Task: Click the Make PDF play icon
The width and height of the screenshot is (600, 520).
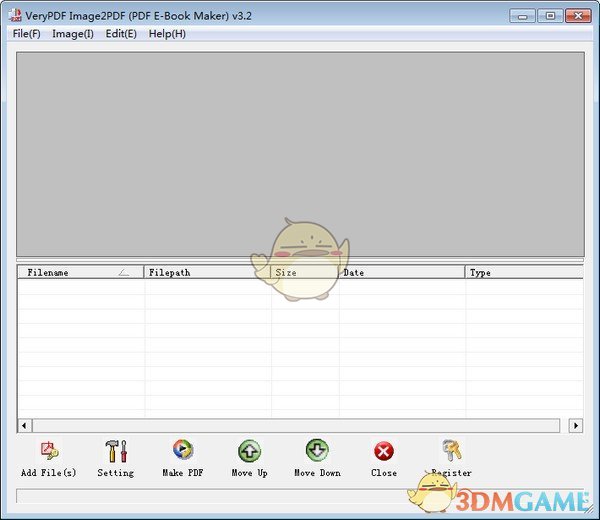Action: [183, 450]
